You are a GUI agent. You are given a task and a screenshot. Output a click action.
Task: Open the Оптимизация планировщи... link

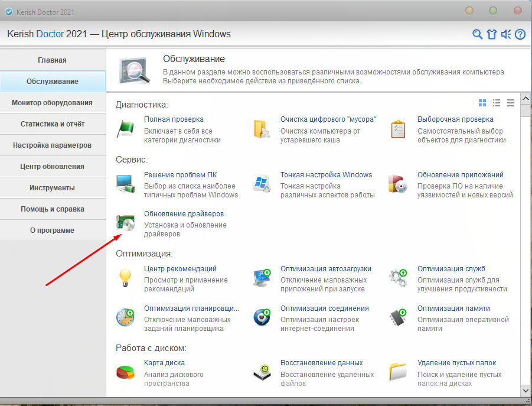(x=191, y=308)
